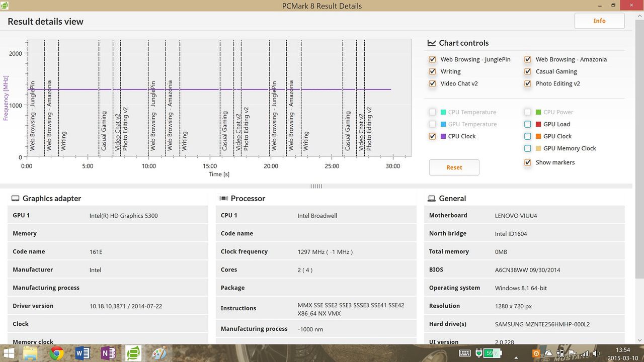Turn off the Show markers checkbox
The width and height of the screenshot is (644, 362).
[527, 162]
